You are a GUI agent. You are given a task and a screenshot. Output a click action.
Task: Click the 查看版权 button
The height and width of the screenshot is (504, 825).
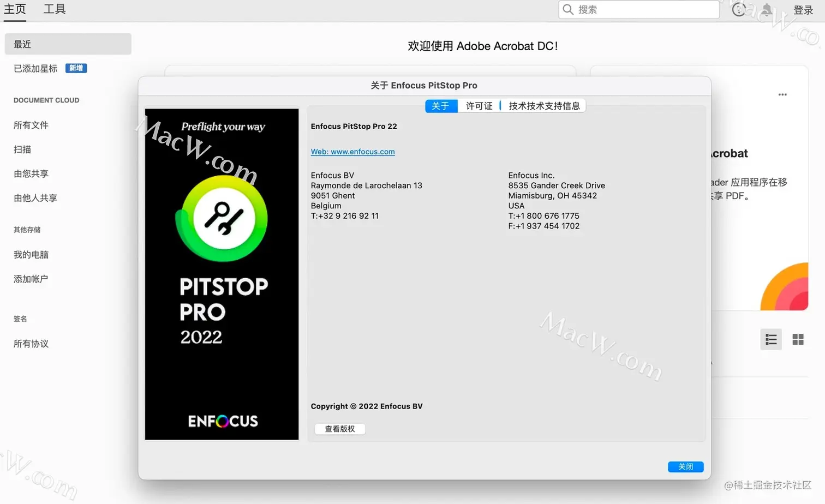[340, 429]
